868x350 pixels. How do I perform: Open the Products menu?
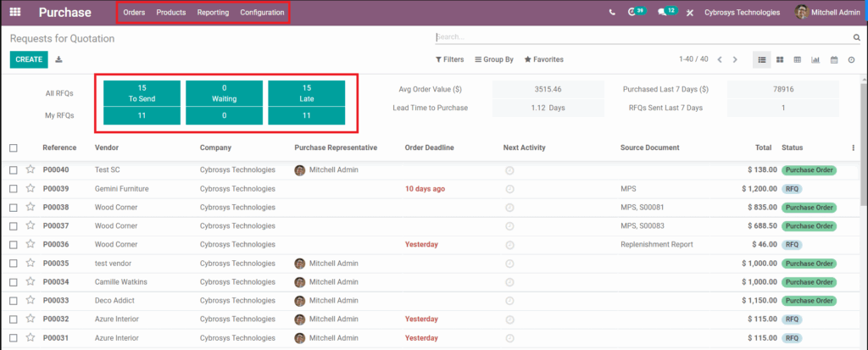pyautogui.click(x=171, y=12)
